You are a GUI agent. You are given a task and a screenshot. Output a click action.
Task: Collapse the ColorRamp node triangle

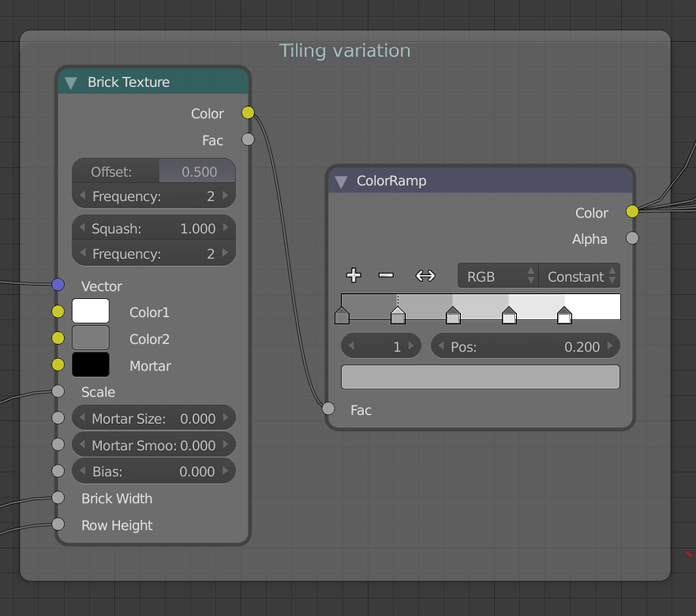[341, 182]
